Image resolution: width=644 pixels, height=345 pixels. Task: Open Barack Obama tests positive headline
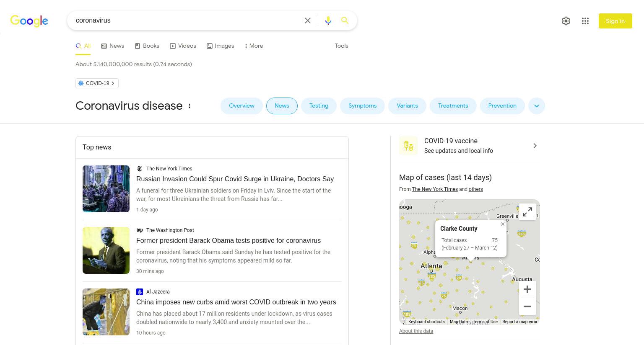(x=229, y=241)
